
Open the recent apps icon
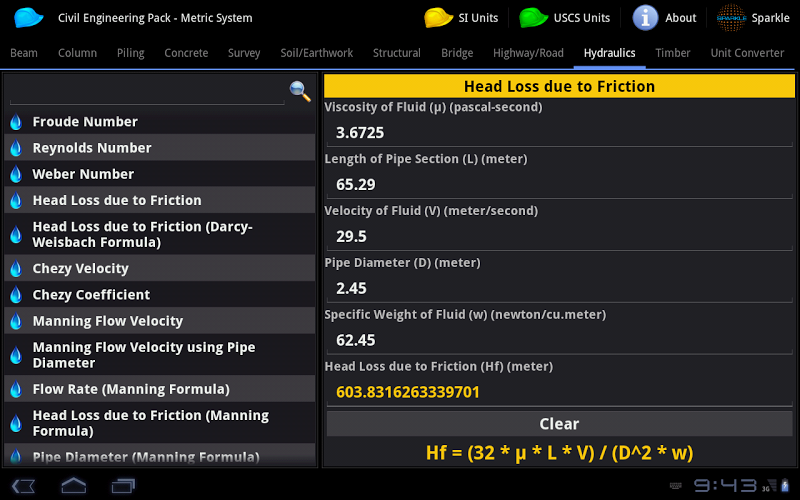123,486
